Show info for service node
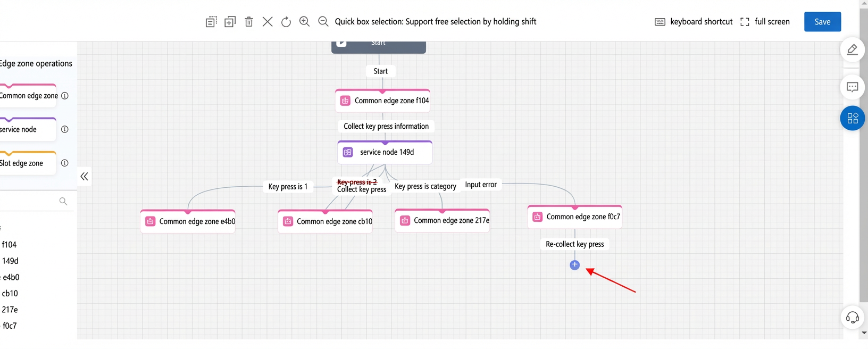 pos(65,129)
